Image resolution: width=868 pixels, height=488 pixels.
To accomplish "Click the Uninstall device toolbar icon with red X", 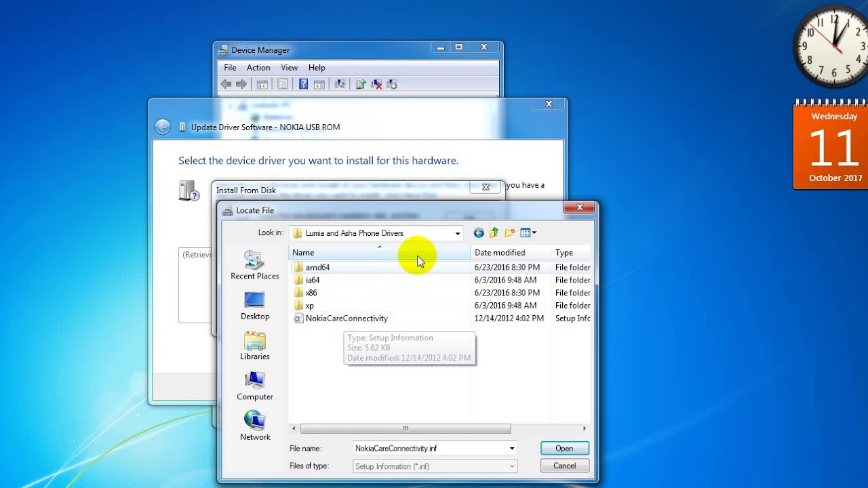I will point(376,84).
